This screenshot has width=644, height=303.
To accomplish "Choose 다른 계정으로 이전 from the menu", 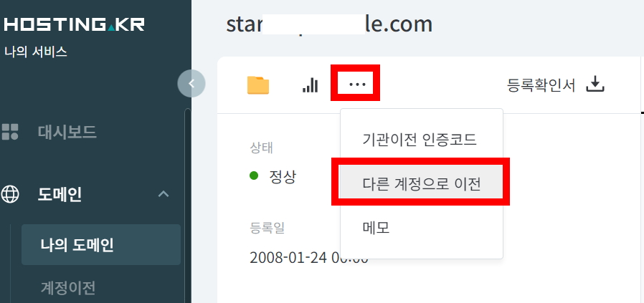I will [x=422, y=183].
